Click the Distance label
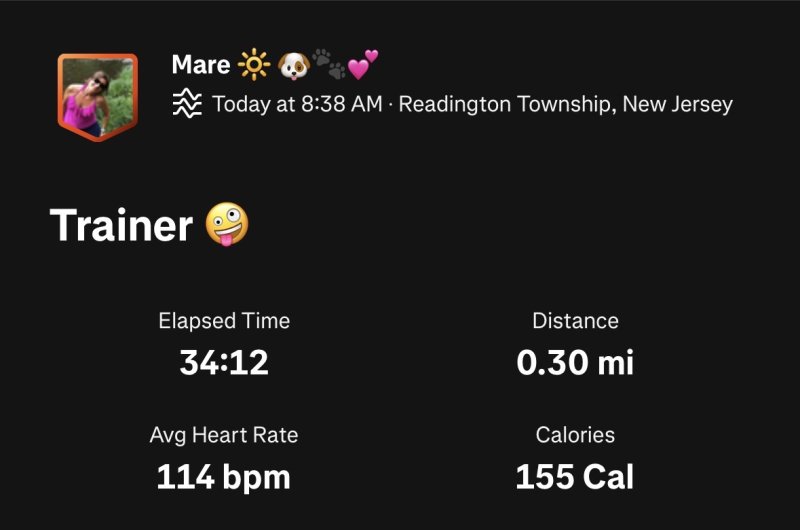Viewport: 800px width, 530px height. pos(575,321)
